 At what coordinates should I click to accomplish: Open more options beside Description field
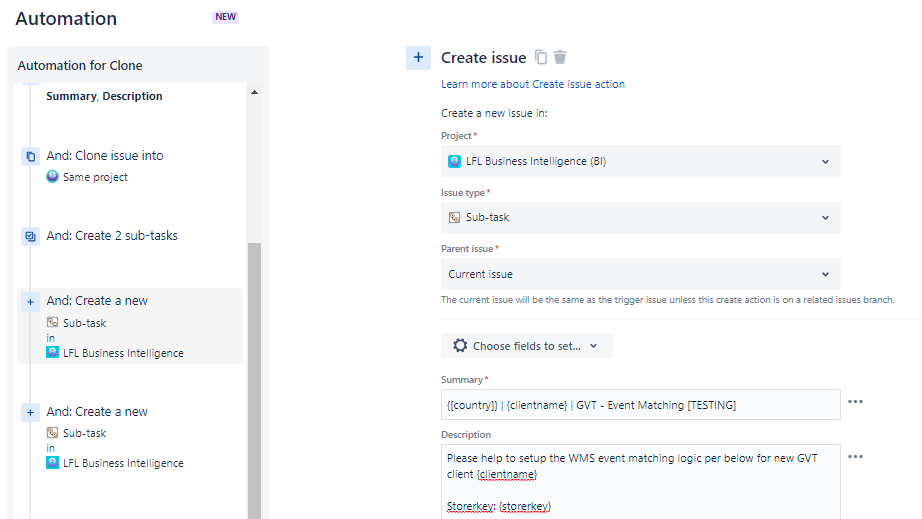[856, 457]
